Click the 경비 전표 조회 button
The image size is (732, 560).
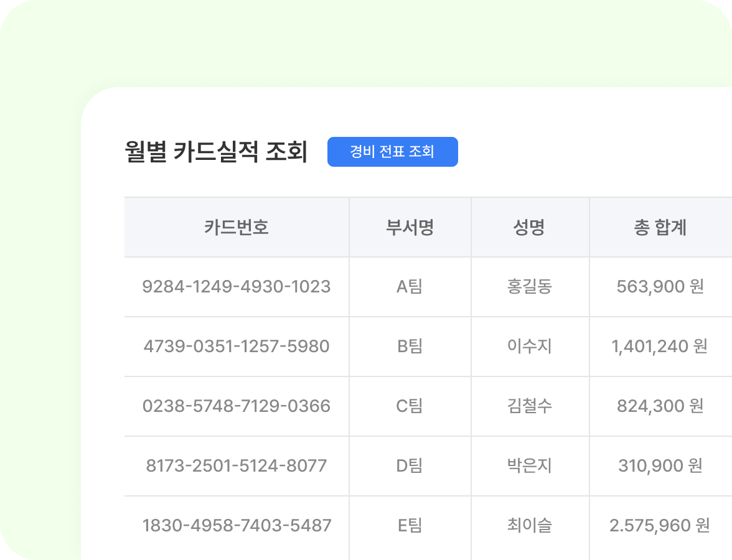point(393,151)
